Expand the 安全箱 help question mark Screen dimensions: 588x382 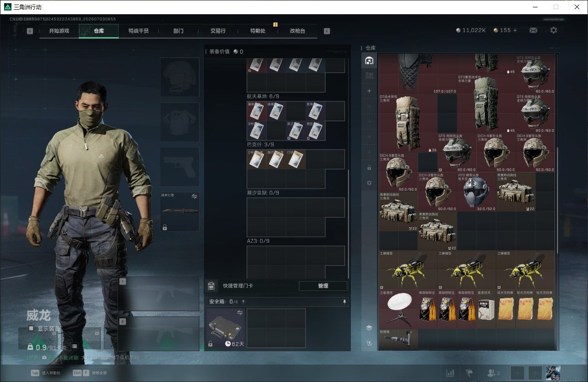click(243, 302)
